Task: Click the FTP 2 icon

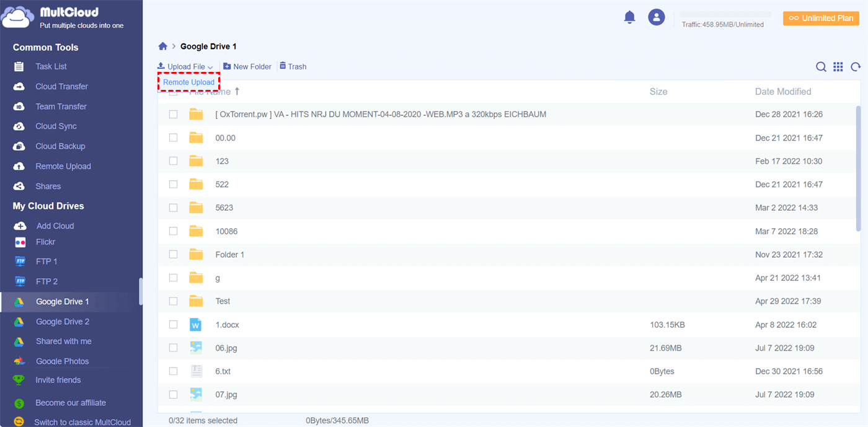Action: pos(20,281)
